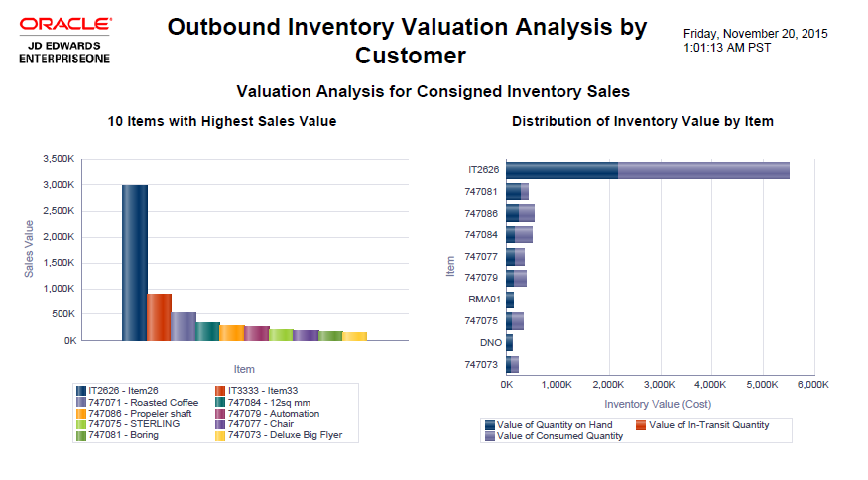This screenshot has width=868, height=480.
Task: Click the 747084 - 12sq mm legend swatch
Action: (220, 403)
